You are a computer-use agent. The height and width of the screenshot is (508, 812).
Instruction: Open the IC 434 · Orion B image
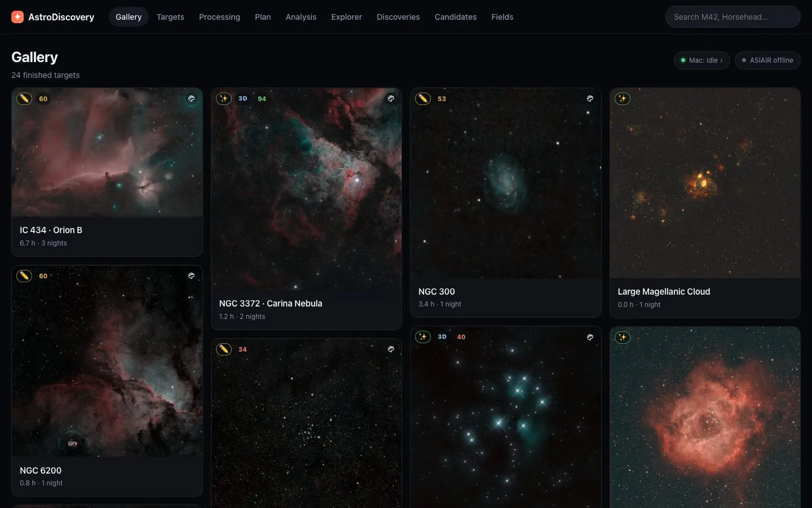coord(107,152)
